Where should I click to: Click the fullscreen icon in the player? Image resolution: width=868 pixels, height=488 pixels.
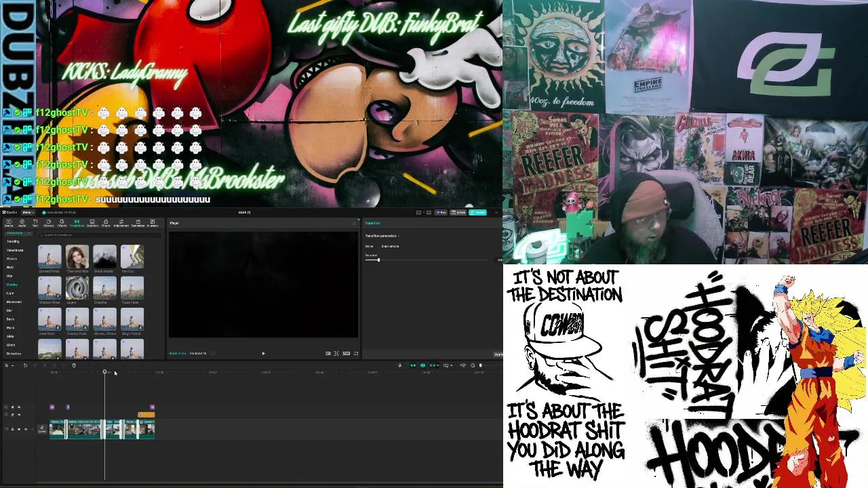(x=356, y=353)
